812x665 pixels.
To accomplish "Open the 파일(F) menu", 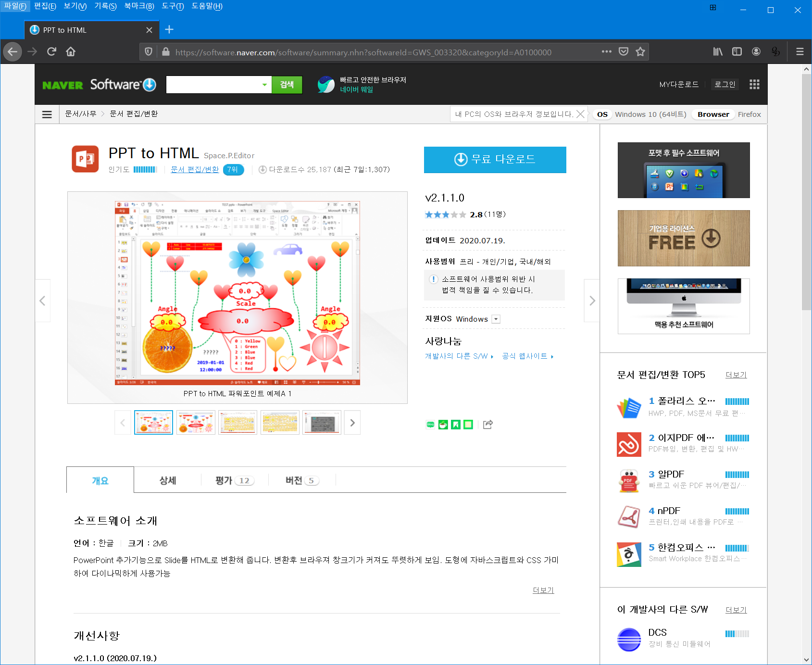I will click(x=15, y=6).
